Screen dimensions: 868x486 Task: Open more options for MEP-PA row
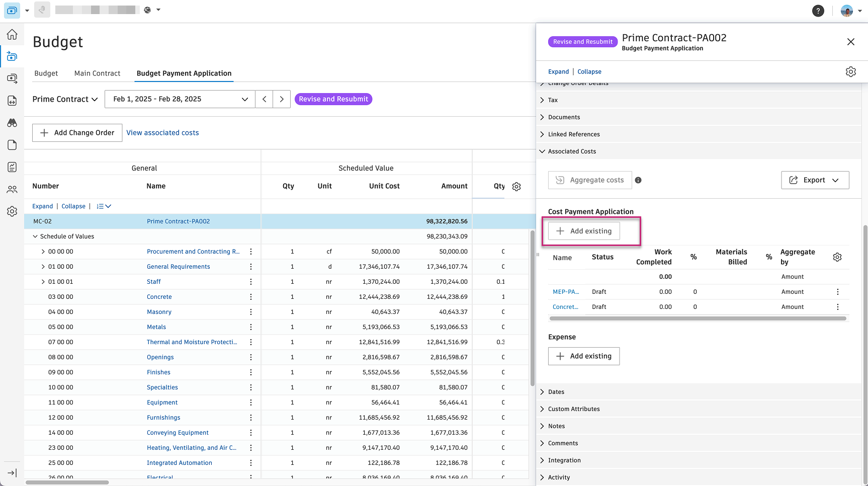pyautogui.click(x=838, y=292)
